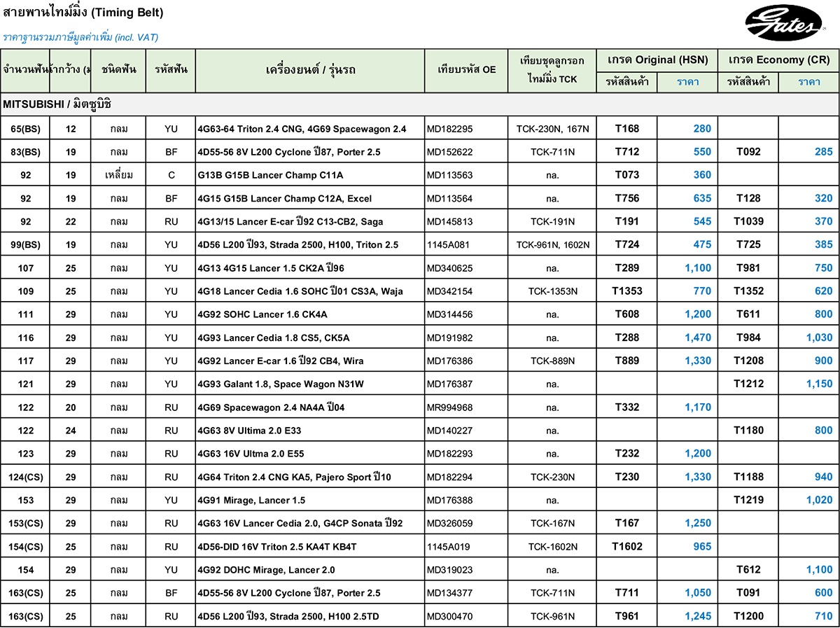This screenshot has width=840, height=628.
Task: Select product code T961
Action: 627,616
